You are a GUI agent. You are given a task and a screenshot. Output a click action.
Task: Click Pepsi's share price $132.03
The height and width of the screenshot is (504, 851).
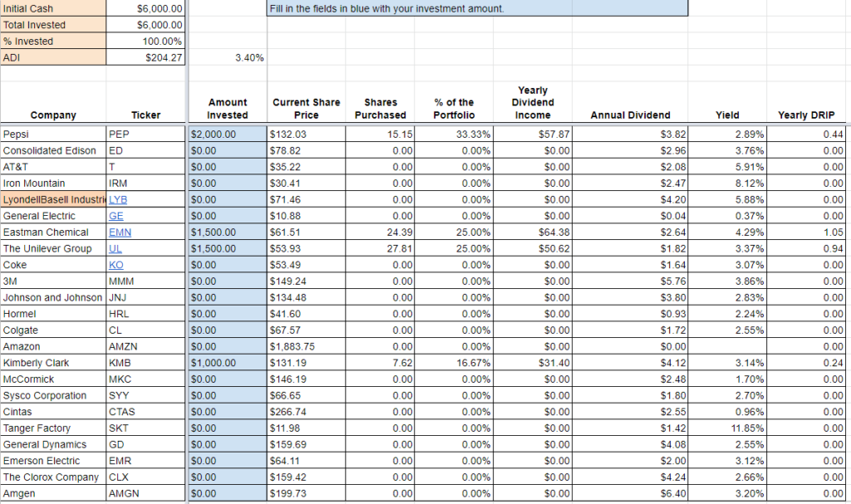click(x=306, y=134)
